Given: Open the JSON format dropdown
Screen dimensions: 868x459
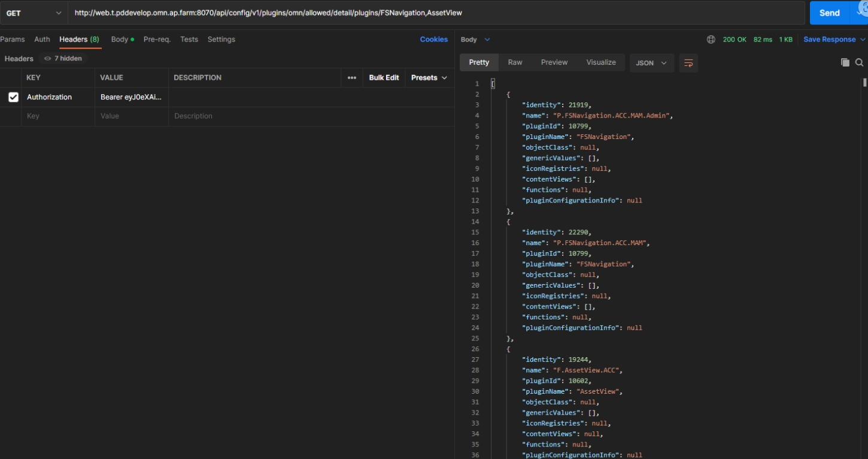Looking at the screenshot, I should [651, 63].
